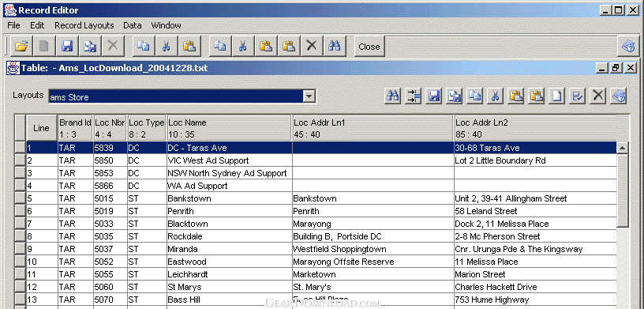
Task: Open the File menu
Action: (x=13, y=25)
